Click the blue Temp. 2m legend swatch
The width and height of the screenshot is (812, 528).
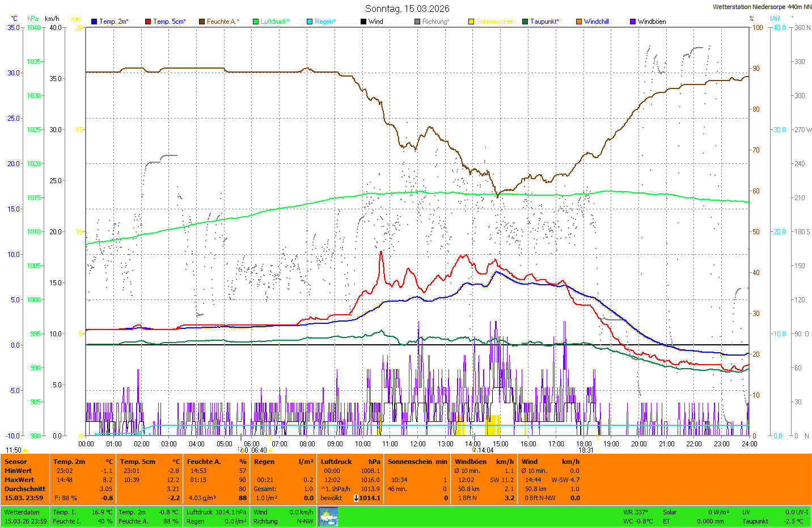click(x=94, y=22)
